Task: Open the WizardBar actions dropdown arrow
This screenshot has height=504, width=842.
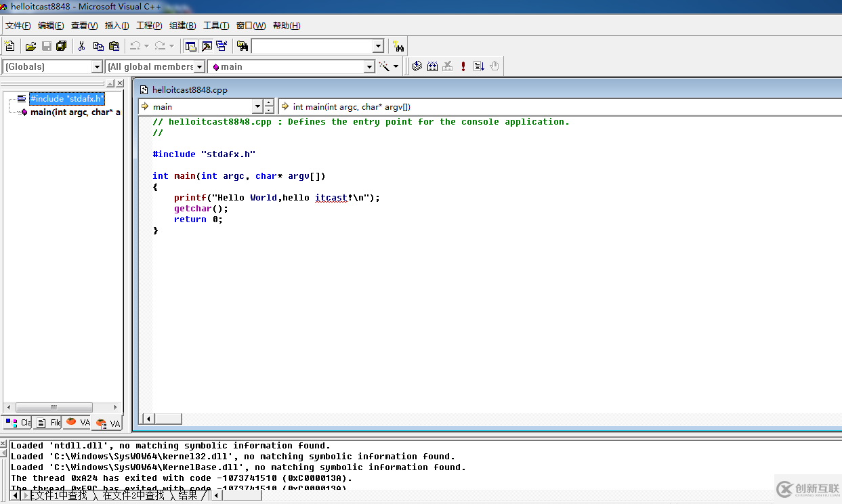Action: (x=396, y=66)
